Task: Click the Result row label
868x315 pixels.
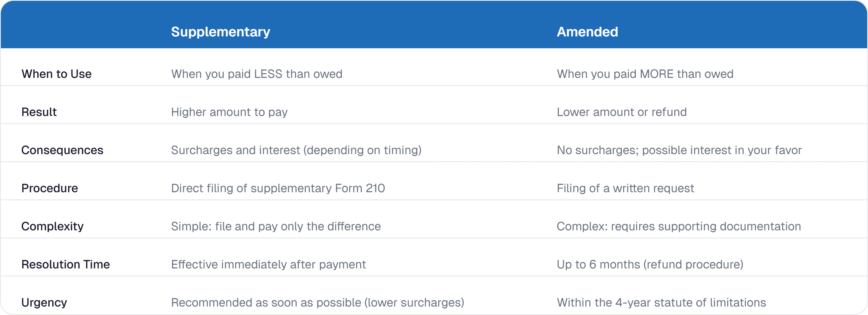Action: [x=39, y=112]
